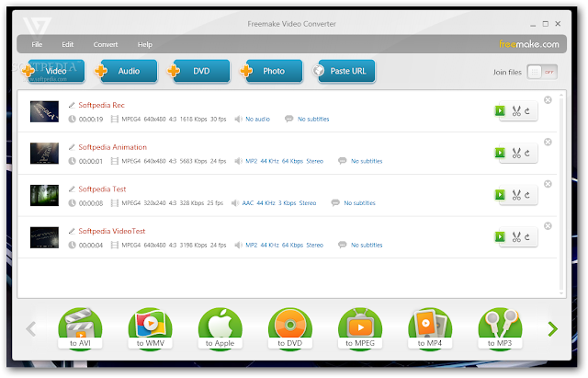Open the No subtitles option for Softpedia VideoTest

point(367,246)
